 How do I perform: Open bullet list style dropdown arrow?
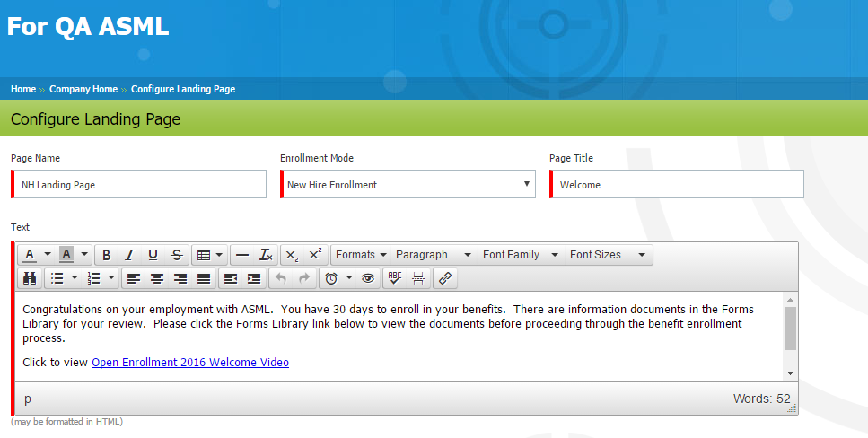click(75, 278)
